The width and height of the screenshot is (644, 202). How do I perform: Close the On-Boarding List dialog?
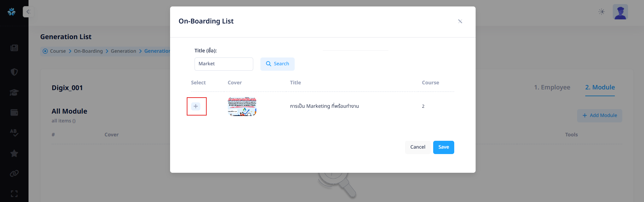tap(460, 21)
